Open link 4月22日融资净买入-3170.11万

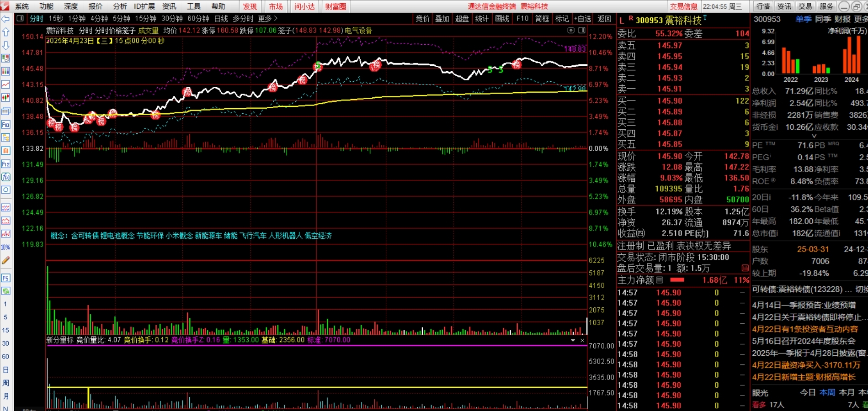pos(806,365)
